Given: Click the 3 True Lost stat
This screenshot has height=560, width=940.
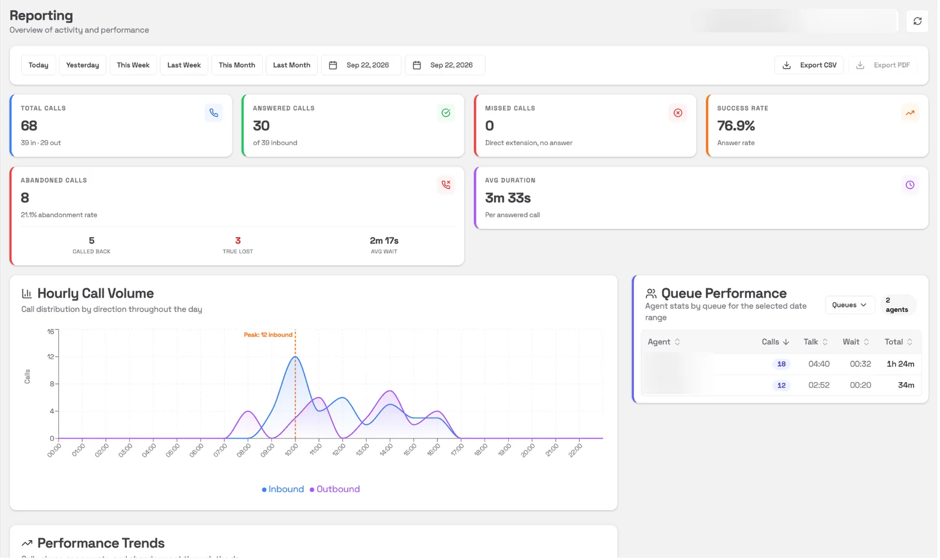Looking at the screenshot, I should coord(238,245).
